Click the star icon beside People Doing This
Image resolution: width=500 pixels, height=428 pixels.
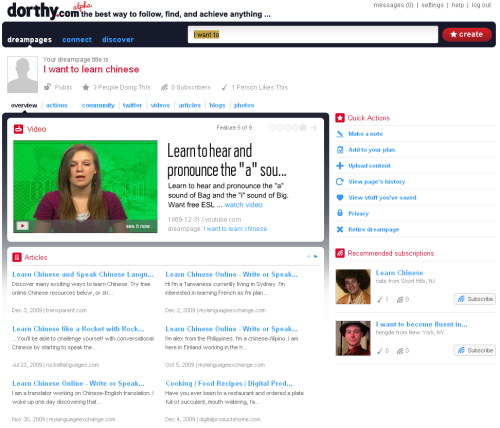click(86, 87)
